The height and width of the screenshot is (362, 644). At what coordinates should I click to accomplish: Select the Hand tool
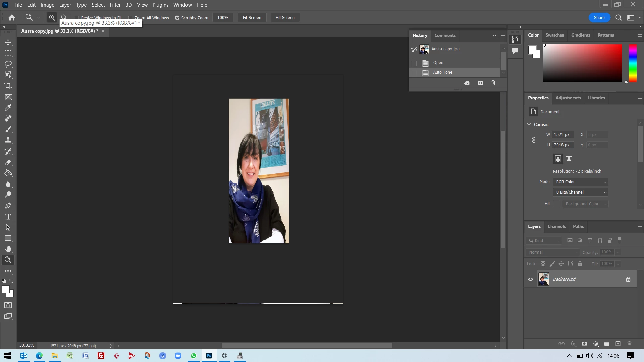[x=8, y=249]
